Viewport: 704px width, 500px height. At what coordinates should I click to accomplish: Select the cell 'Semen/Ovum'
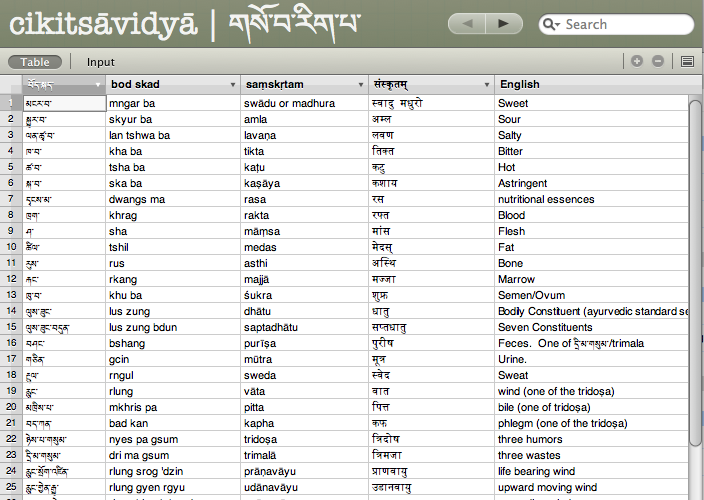click(x=591, y=295)
